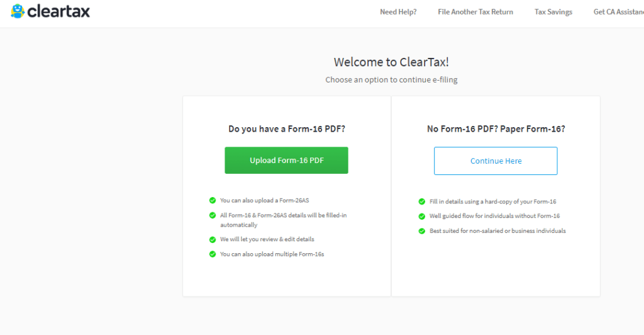Viewport: 644px width, 335px height.
Task: Click checkmark beside 'hard-copy of your Form-16'
Action: click(422, 202)
